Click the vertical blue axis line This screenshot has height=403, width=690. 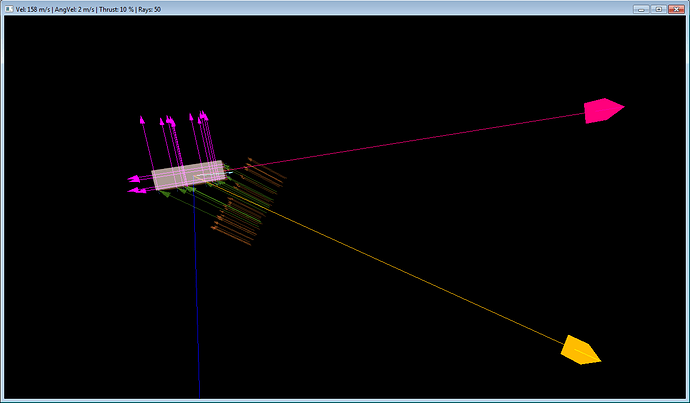pyautogui.click(x=196, y=300)
